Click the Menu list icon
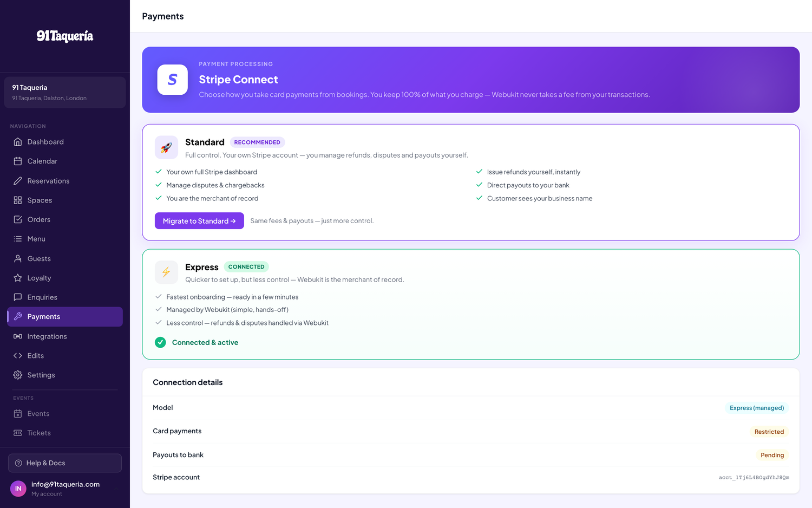This screenshot has width=812, height=508. pyautogui.click(x=18, y=239)
